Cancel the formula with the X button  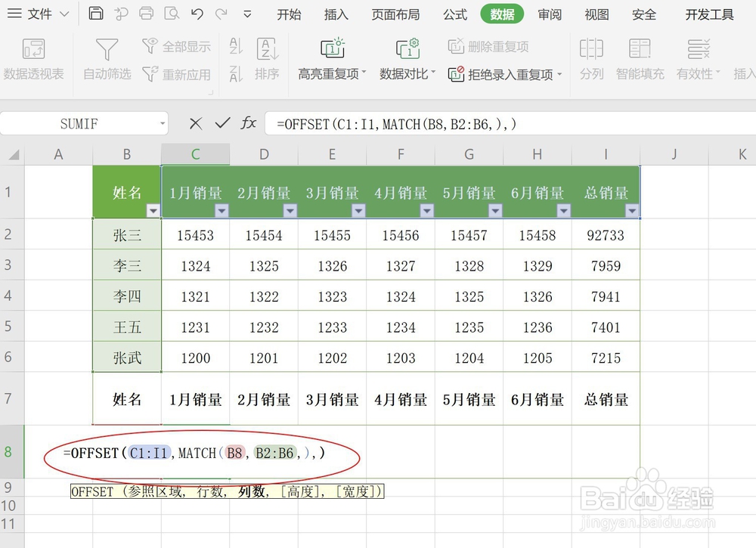195,122
